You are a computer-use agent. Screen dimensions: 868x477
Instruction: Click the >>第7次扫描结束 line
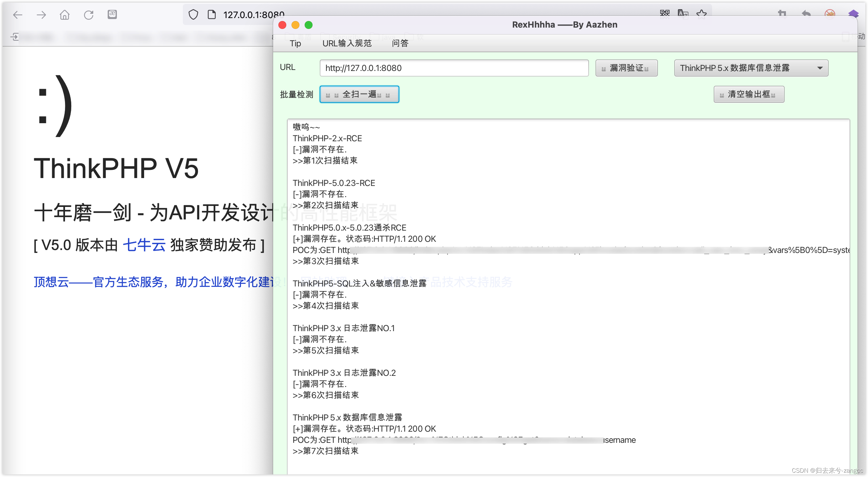pyautogui.click(x=325, y=451)
